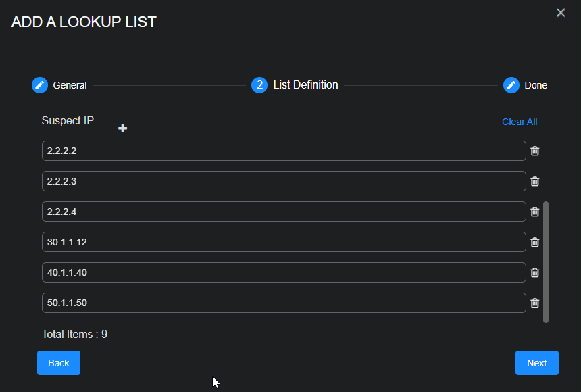This screenshot has height=392, width=581.
Task: Click the list's vertical scrollbar
Action: pyautogui.click(x=546, y=262)
